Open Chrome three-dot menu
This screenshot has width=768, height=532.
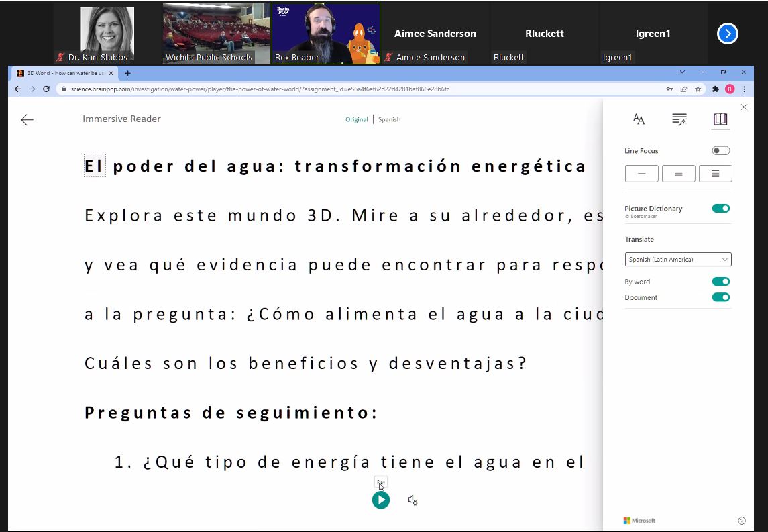pos(745,89)
